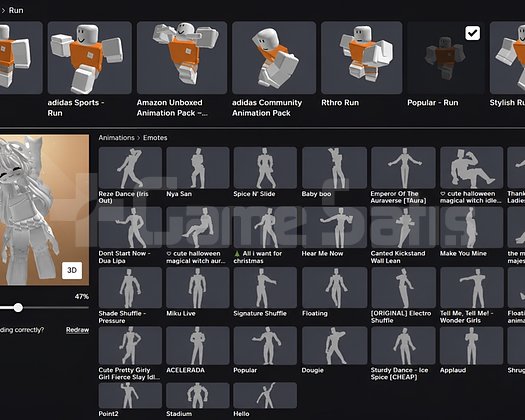
Task: Go to the Emotes breadcrumb category
Action: pyautogui.click(x=155, y=138)
